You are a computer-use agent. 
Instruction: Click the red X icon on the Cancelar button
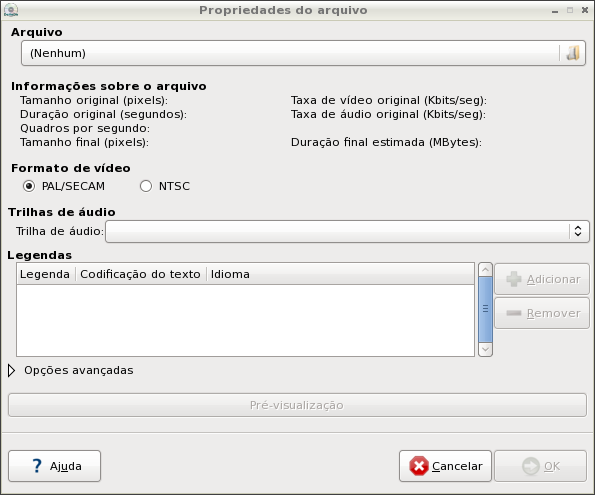[419, 466]
